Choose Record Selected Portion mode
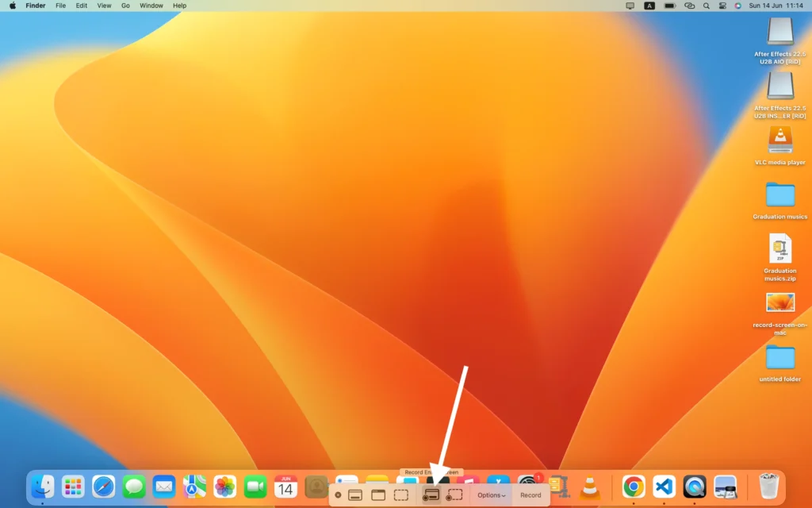Viewport: 812px width, 508px height. 454,495
